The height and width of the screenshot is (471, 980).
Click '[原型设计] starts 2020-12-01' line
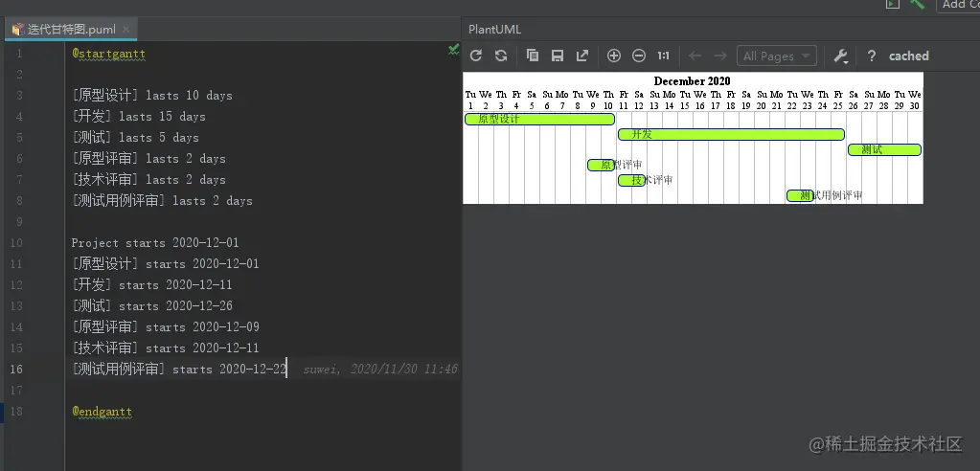[166, 264]
